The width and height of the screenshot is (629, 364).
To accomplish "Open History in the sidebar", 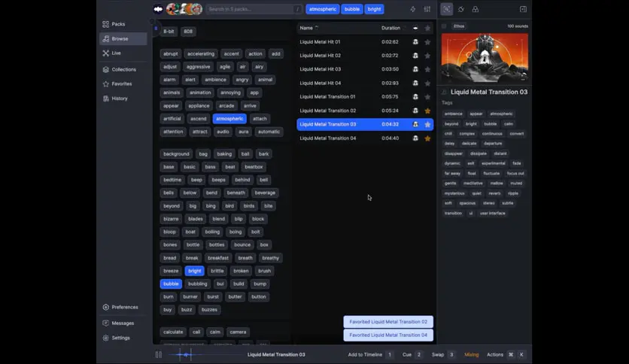I will (115, 99).
